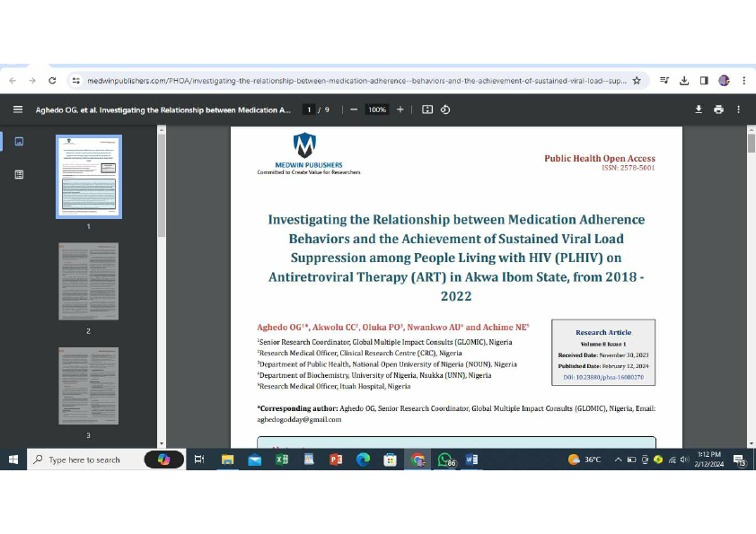Open the thumbnail view icon in left sidebar

(x=19, y=141)
